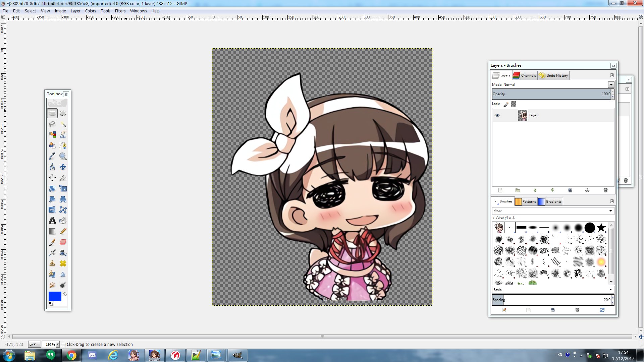This screenshot has width=644, height=362.
Task: Delete the layer with trash button
Action: point(605,190)
